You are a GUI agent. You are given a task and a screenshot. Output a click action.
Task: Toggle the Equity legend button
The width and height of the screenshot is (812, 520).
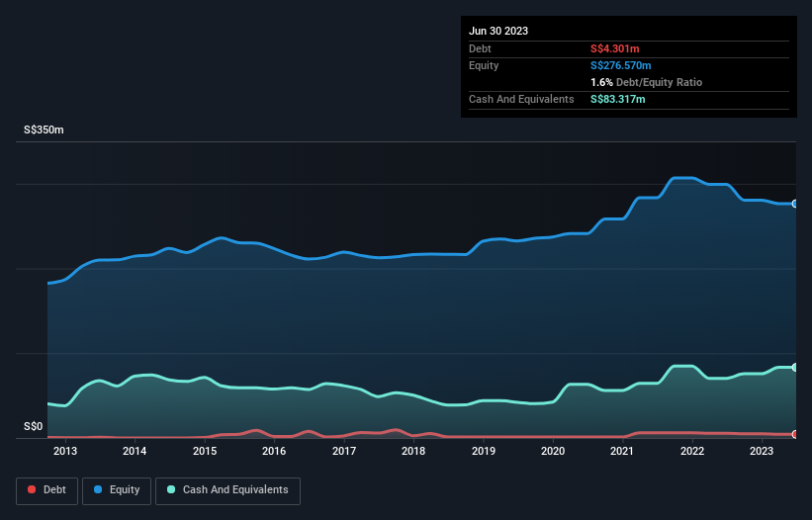pyautogui.click(x=117, y=490)
